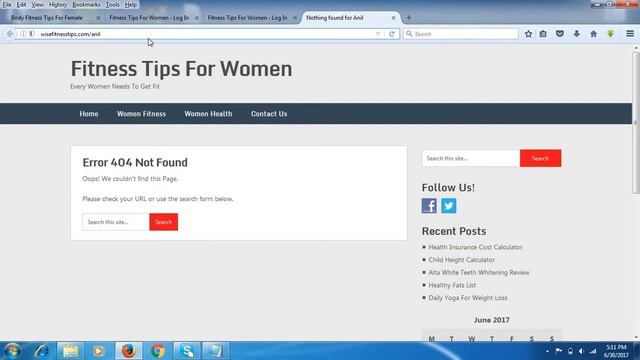Click the tracking protection shield icon
This screenshot has width=640, height=360.
[32, 34]
